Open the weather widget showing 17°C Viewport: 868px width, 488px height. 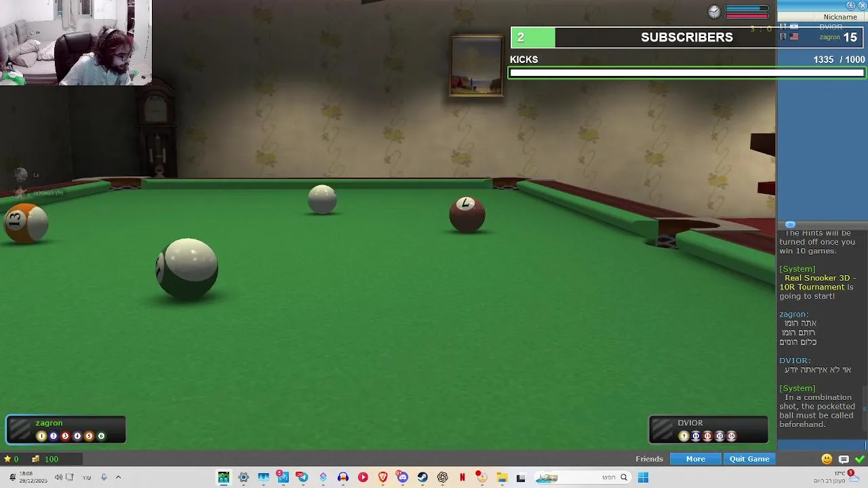[836, 477]
